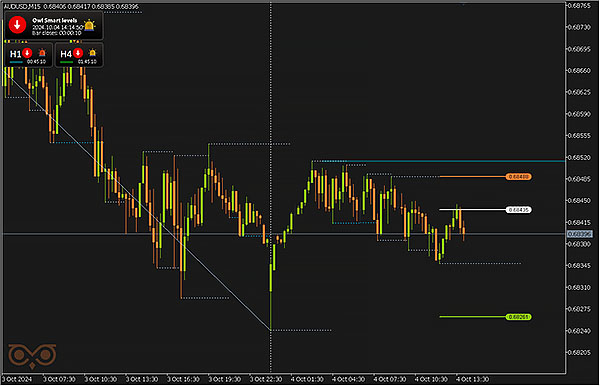Click the yellow alarm bell beside Owl Smart levels
This screenshot has height=386, width=600.
[90, 25]
